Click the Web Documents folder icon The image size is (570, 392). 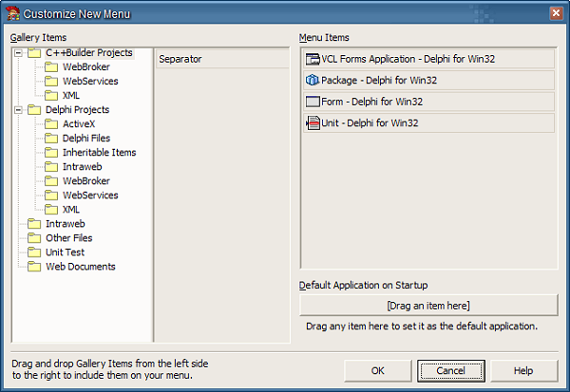click(34, 267)
